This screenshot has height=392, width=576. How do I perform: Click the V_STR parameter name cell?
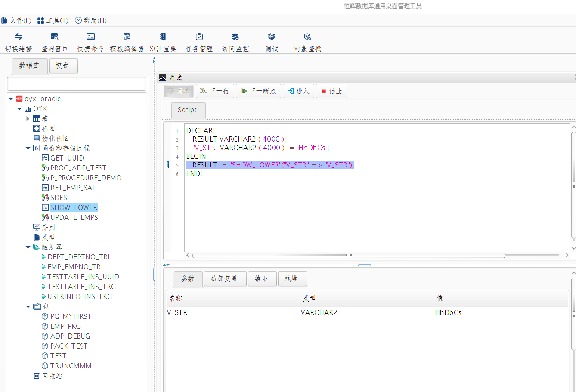pos(233,312)
